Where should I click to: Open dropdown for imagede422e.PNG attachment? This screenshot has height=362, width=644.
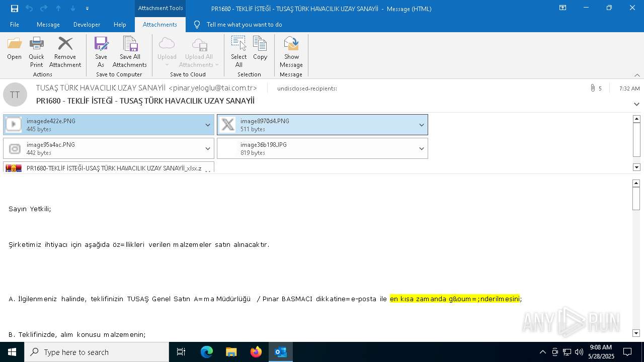click(208, 125)
